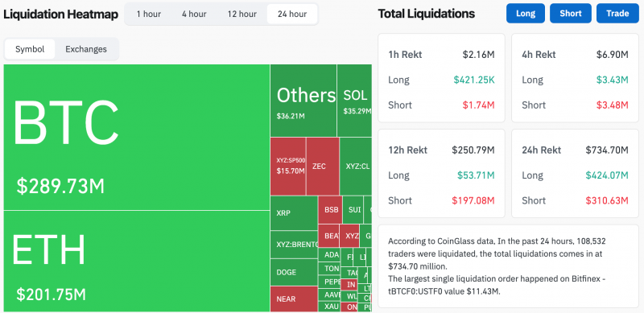Image resolution: width=644 pixels, height=313 pixels.
Task: Open the Trade button
Action: (x=617, y=13)
